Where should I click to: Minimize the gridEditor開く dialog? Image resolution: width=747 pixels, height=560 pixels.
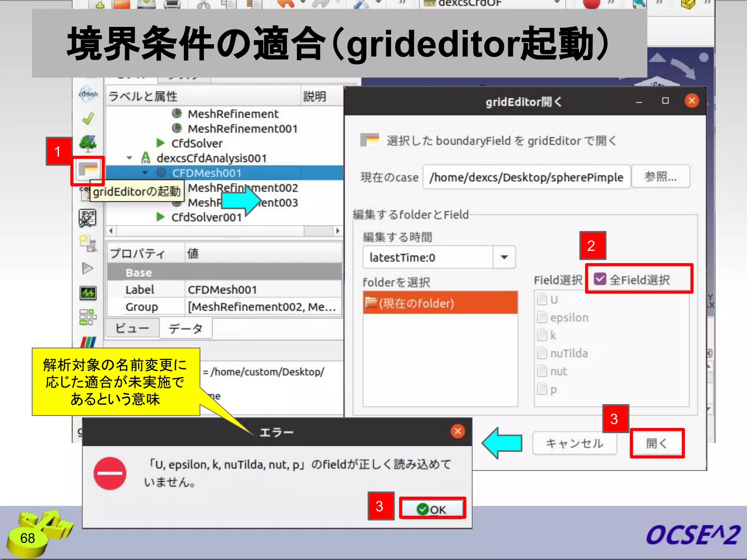[639, 101]
